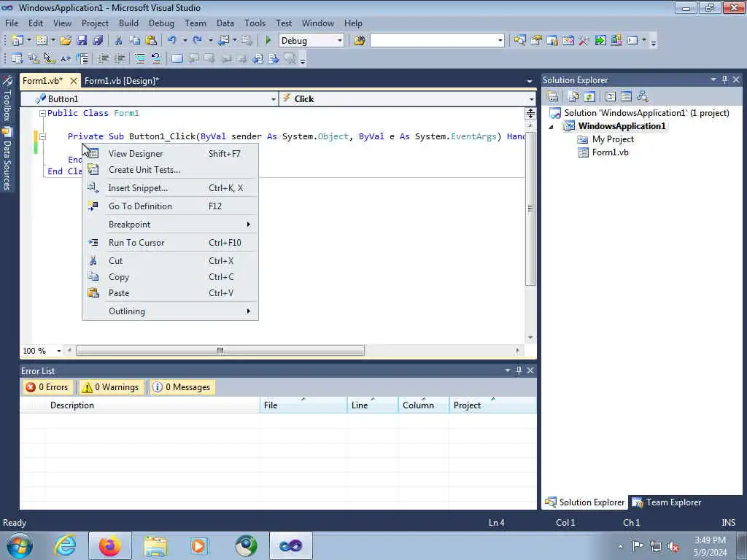Click the Redo arrow icon
Screen dimensions: 747x560
click(197, 41)
